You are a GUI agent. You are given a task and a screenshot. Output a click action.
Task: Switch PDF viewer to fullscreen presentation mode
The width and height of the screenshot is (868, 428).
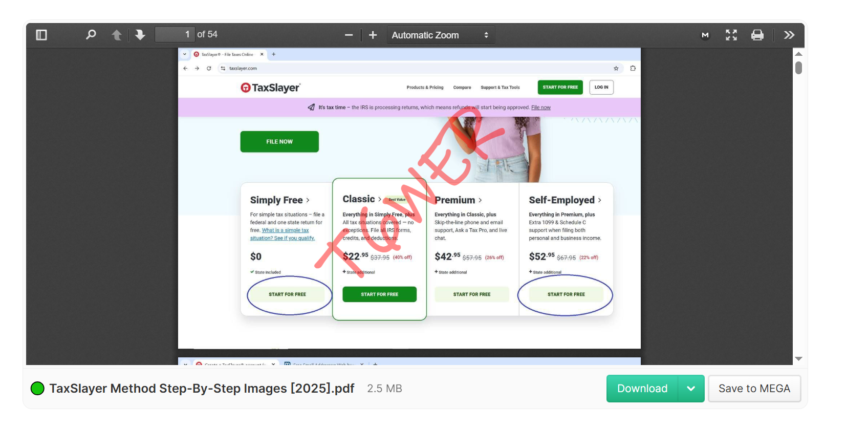pyautogui.click(x=731, y=35)
